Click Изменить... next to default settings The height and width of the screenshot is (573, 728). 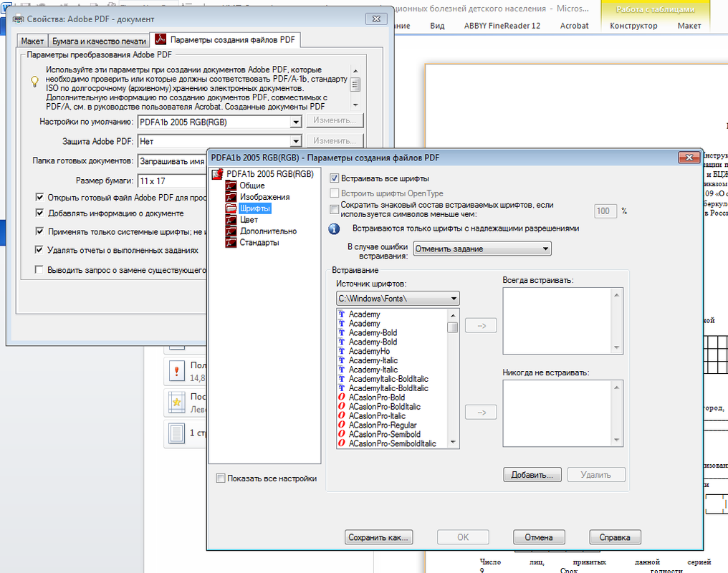pos(335,120)
